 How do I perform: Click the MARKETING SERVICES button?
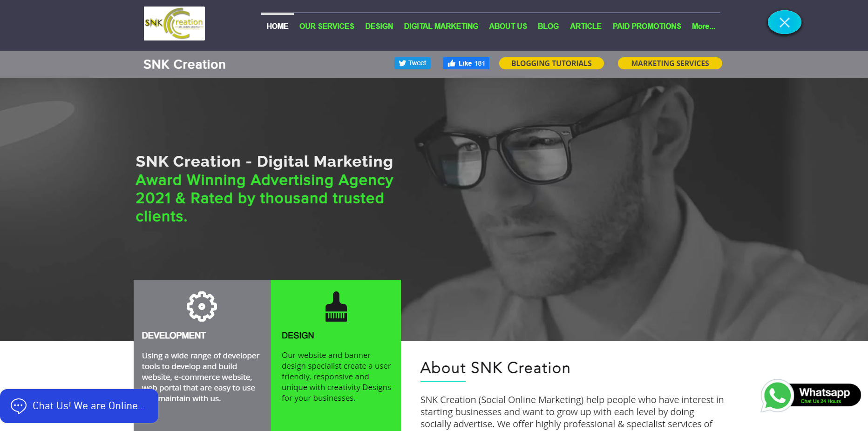pyautogui.click(x=670, y=63)
